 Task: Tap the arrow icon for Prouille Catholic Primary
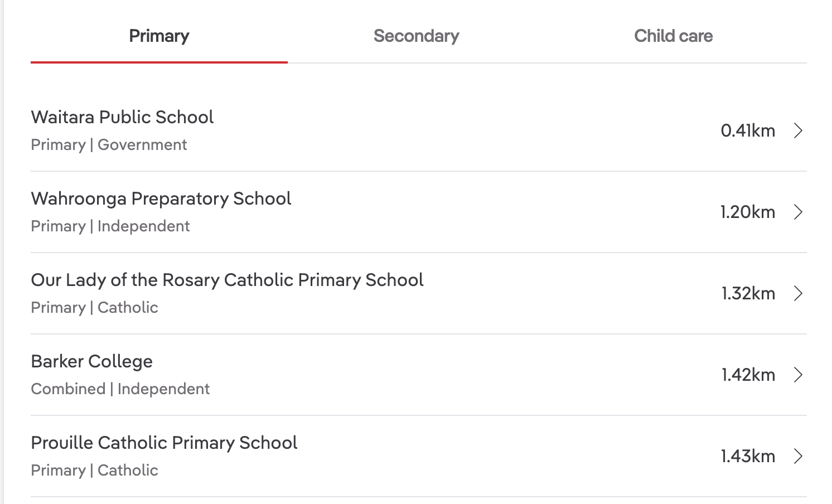coord(798,457)
